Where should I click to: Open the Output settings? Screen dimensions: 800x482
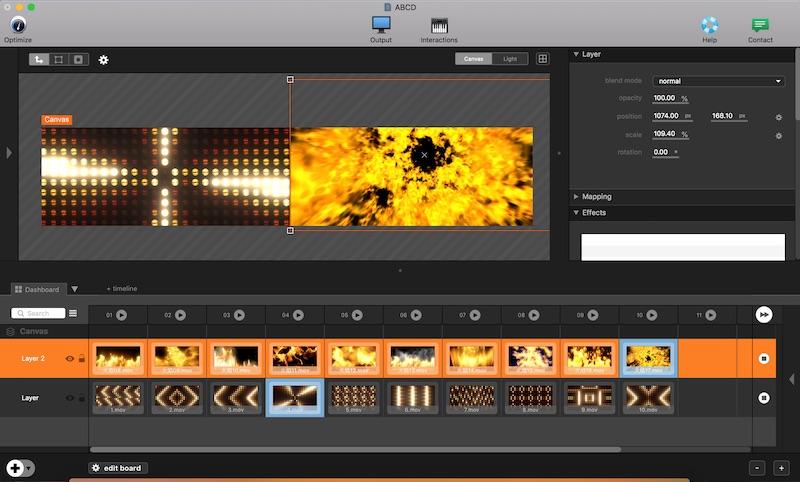coord(381,30)
